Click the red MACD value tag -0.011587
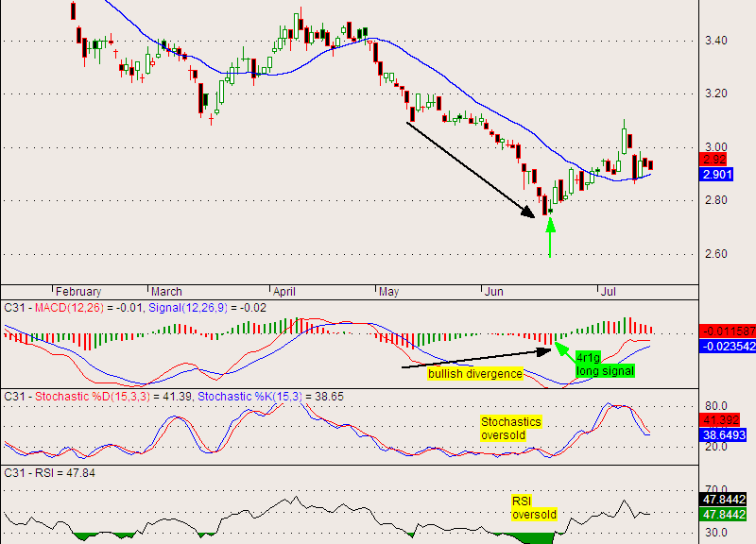The height and width of the screenshot is (544, 756). [727, 331]
